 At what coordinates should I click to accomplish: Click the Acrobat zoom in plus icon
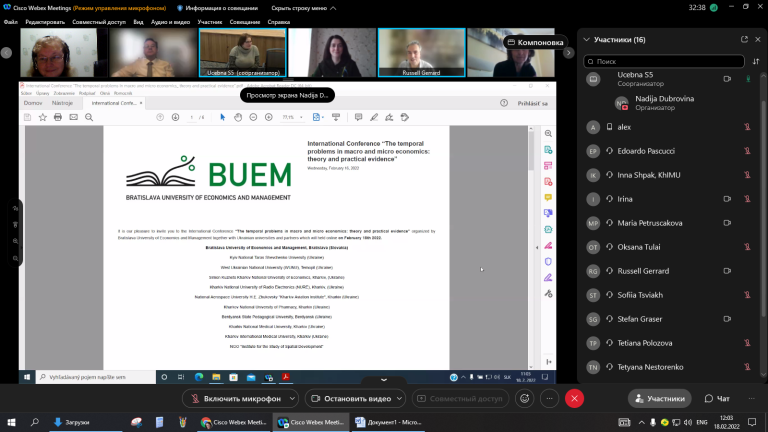(268, 117)
